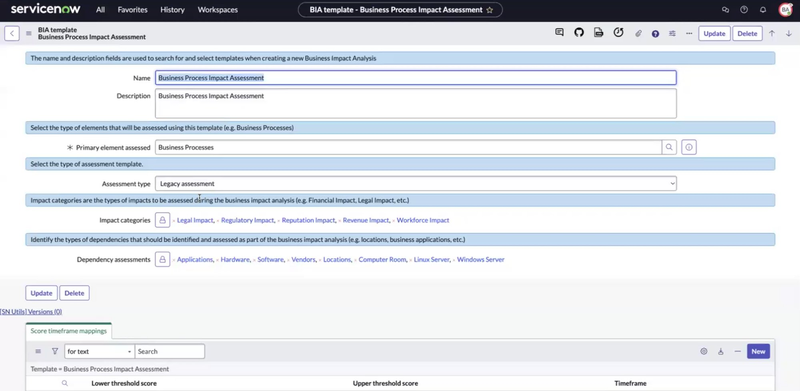Go to next record with down arrow

[789, 34]
